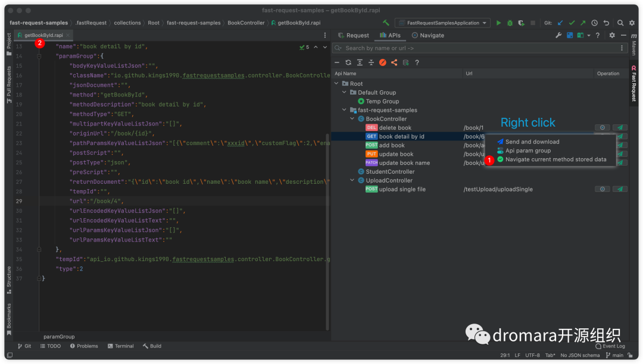Collapse the UploadController node
Image resolution: width=643 pixels, height=364 pixels.
point(352,180)
